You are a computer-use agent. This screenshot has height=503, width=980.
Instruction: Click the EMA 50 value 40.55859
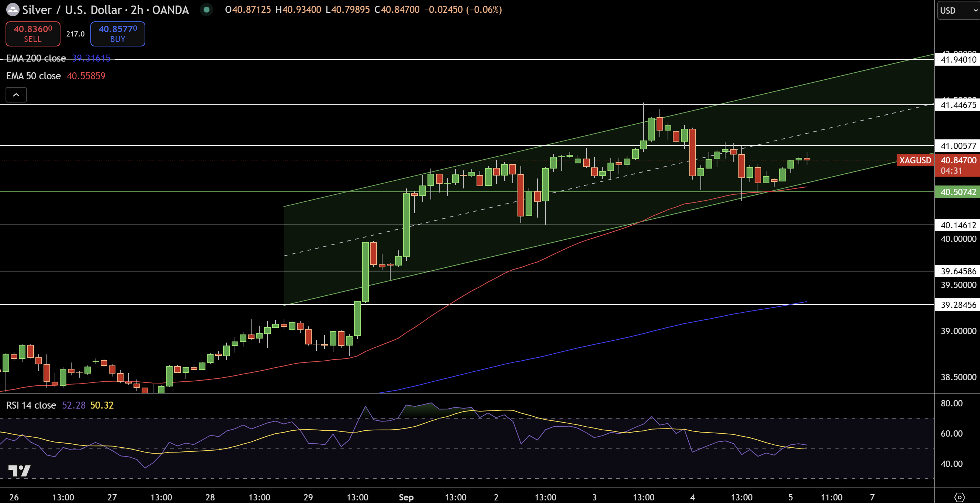86,76
